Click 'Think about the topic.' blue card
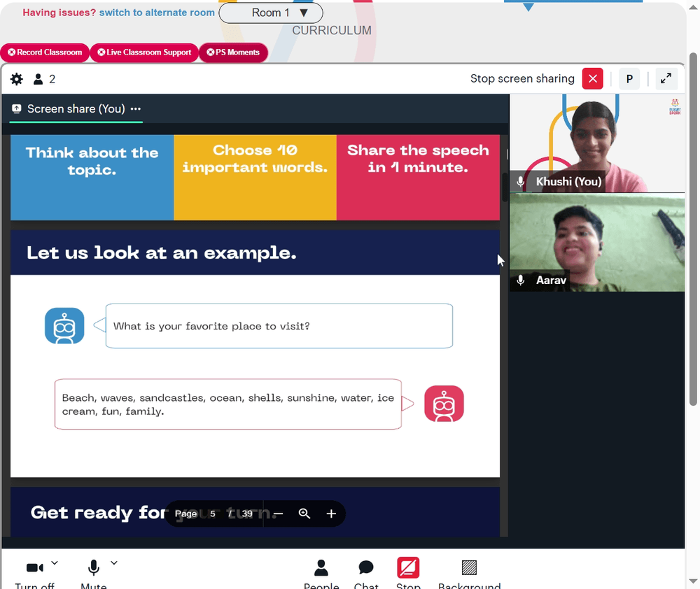The height and width of the screenshot is (589, 700). coord(92,178)
